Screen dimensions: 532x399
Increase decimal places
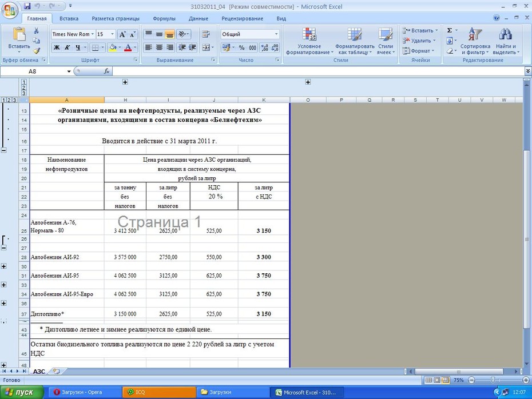265,47
